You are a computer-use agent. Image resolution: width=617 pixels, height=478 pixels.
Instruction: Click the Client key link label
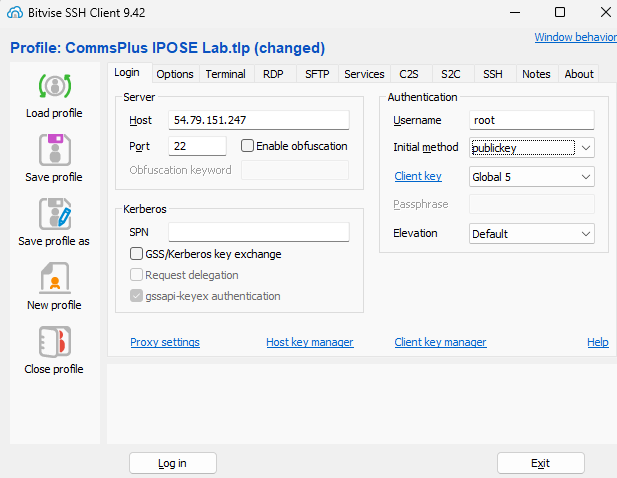418,176
